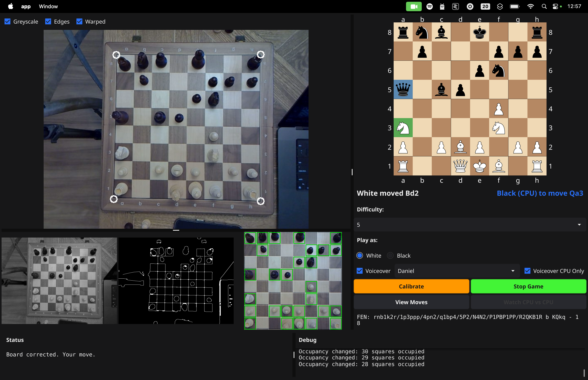588x380 pixels.
Task: Click the white knight on the green a3 square
Action: coord(403,128)
